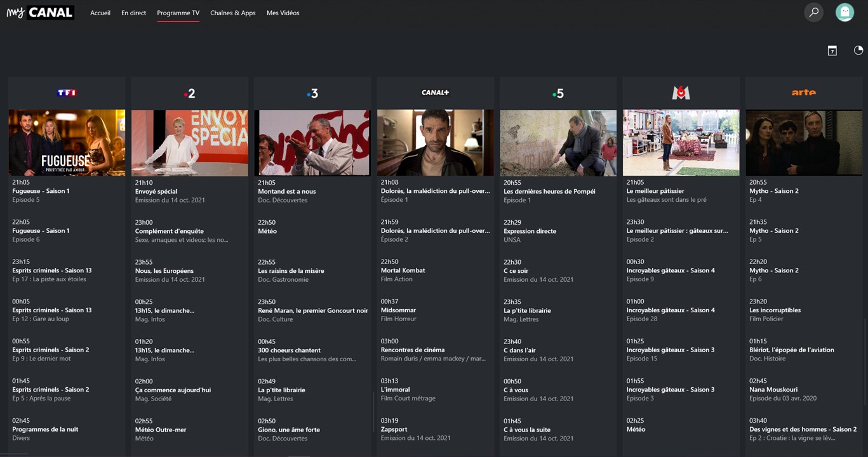Select the Programme TV tab
The height and width of the screenshot is (457, 868).
178,13
